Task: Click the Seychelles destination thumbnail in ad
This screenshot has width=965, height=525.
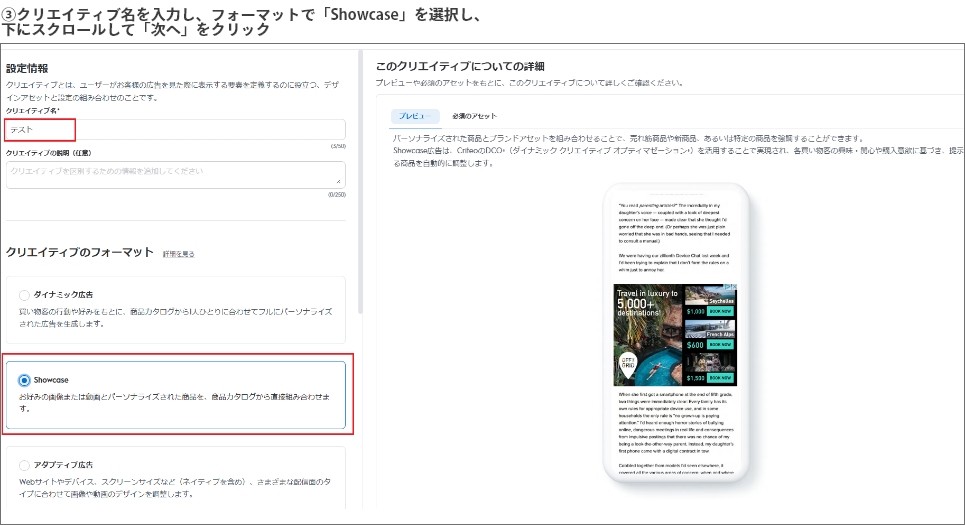Action: (x=710, y=295)
